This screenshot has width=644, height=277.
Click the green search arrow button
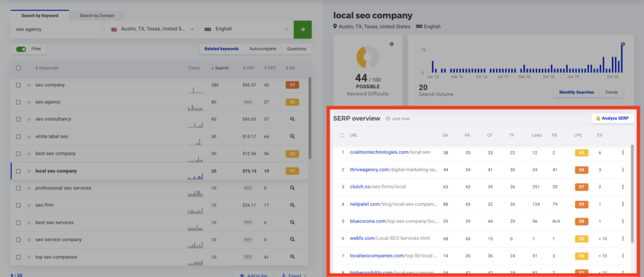303,29
